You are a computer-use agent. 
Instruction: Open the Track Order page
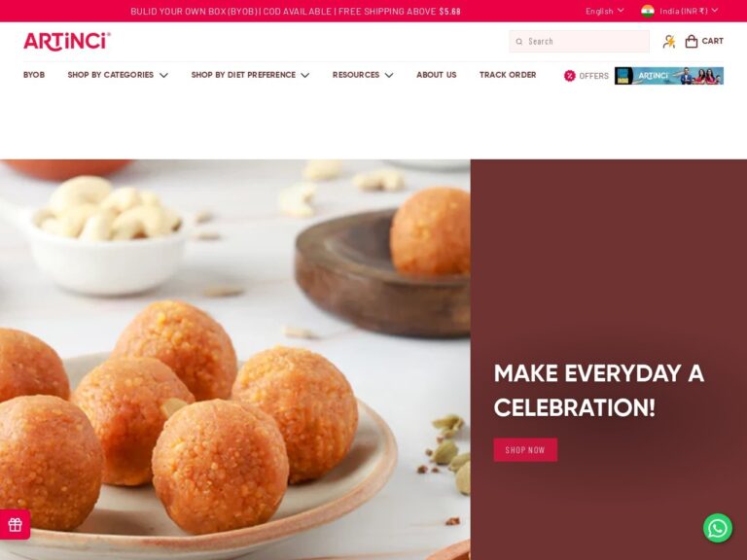pos(508,75)
